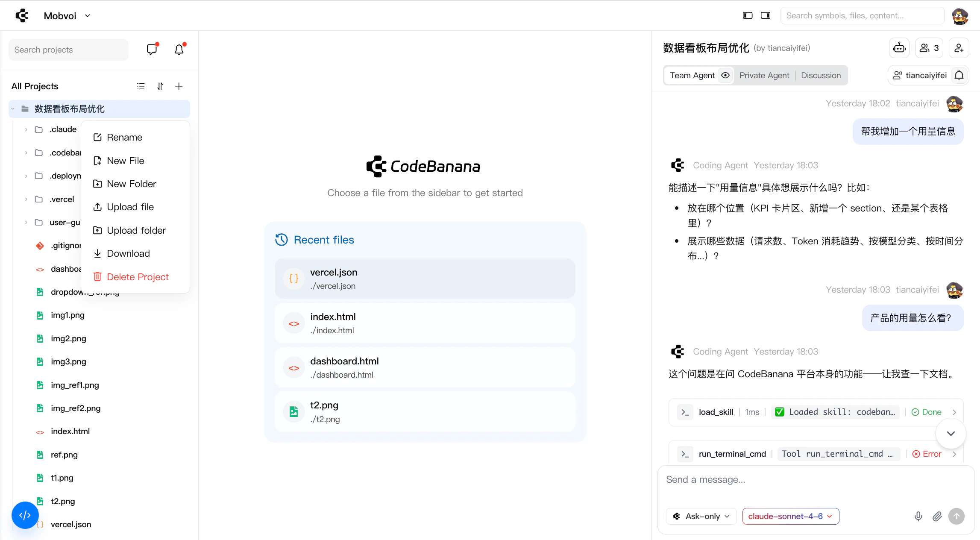The height and width of the screenshot is (540, 980).
Task: Check alerts with the notification bell icon
Action: click(x=179, y=49)
